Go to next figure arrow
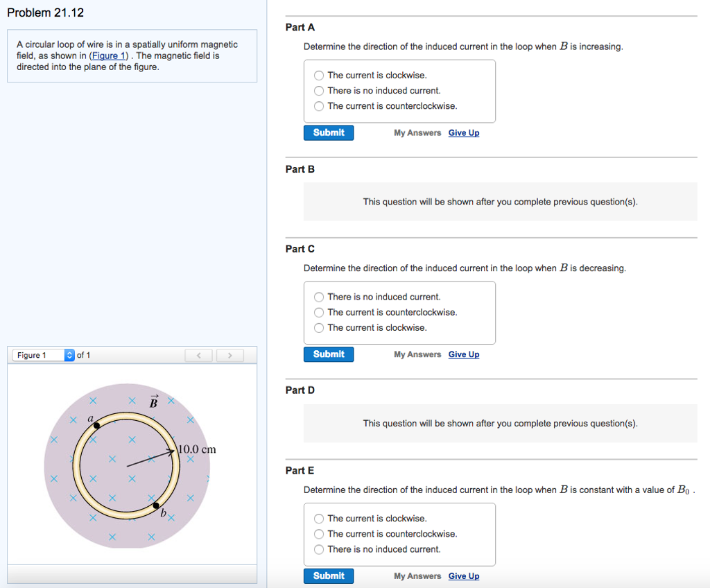This screenshot has width=710, height=588. tap(230, 355)
